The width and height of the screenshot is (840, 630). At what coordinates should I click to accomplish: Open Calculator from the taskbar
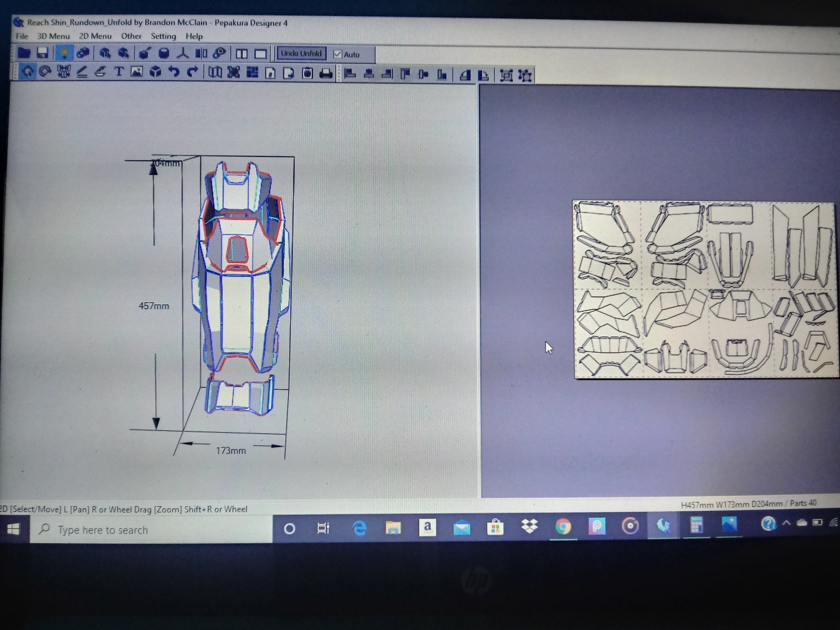[x=696, y=525]
